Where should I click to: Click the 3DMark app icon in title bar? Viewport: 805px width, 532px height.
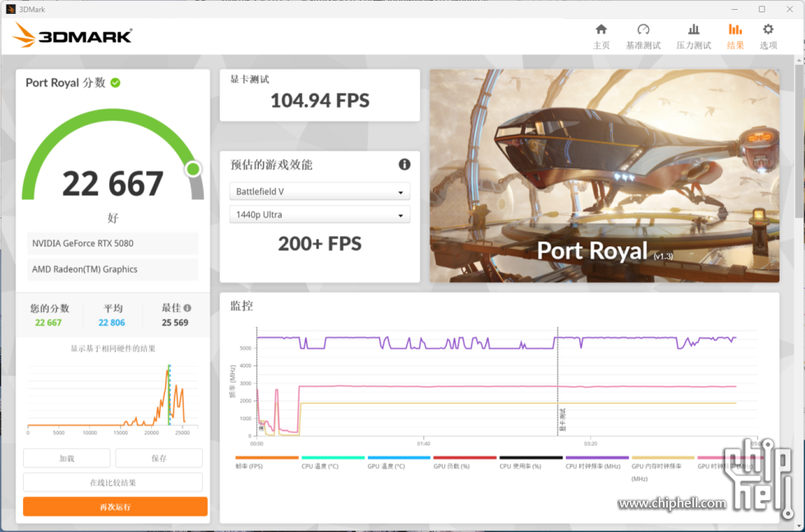coord(10,9)
